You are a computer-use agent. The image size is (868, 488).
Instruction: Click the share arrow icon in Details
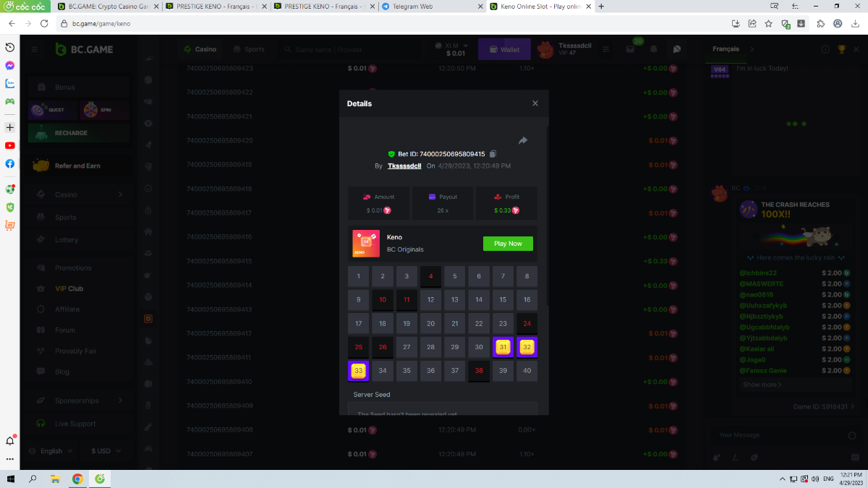click(x=523, y=141)
